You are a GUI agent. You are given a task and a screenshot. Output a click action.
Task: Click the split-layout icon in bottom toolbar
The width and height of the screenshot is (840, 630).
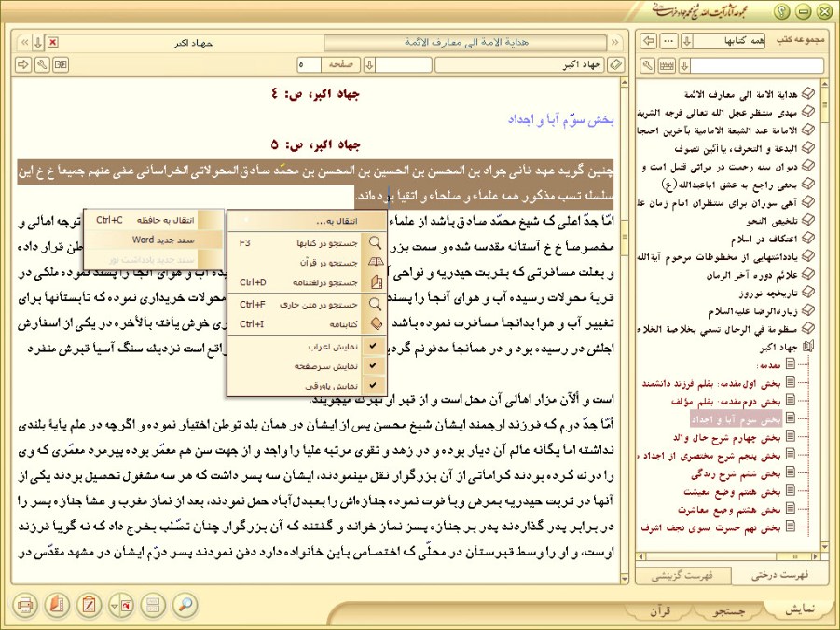pos(153,605)
